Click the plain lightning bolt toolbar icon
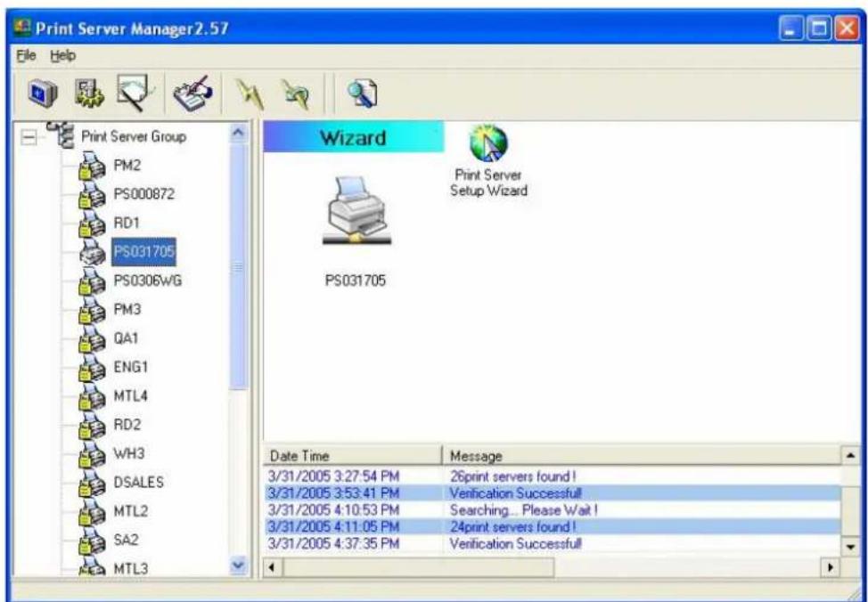Image resolution: width=868 pixels, height=602 pixels. pos(248,93)
